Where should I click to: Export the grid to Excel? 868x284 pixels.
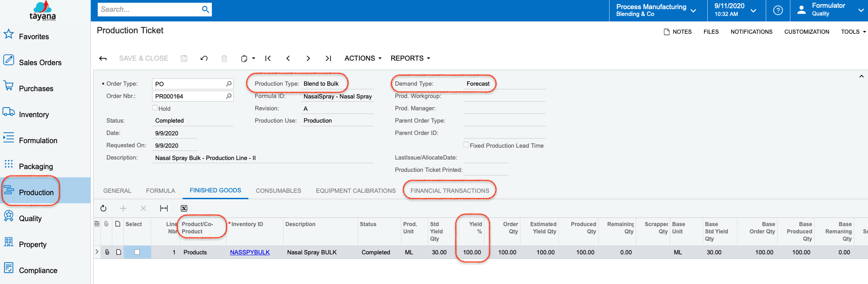[184, 208]
